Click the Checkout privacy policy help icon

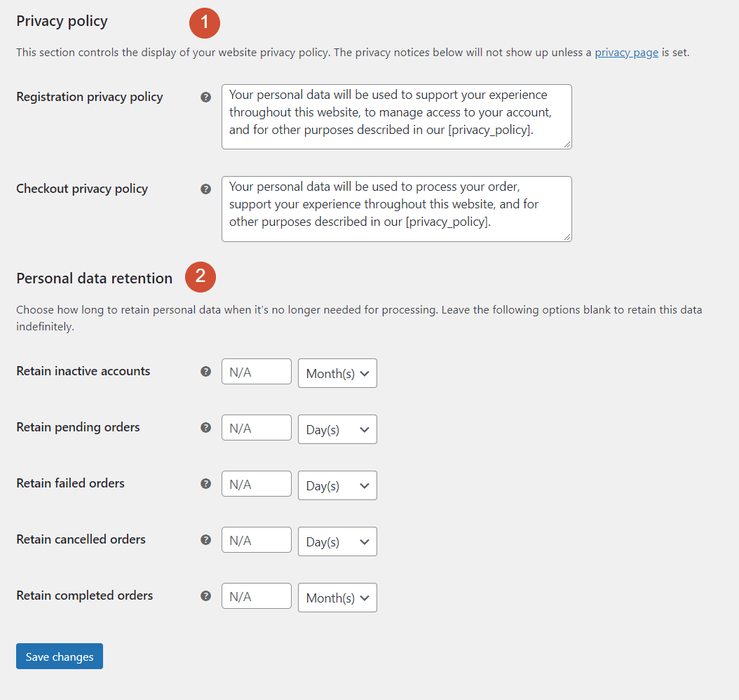205,189
